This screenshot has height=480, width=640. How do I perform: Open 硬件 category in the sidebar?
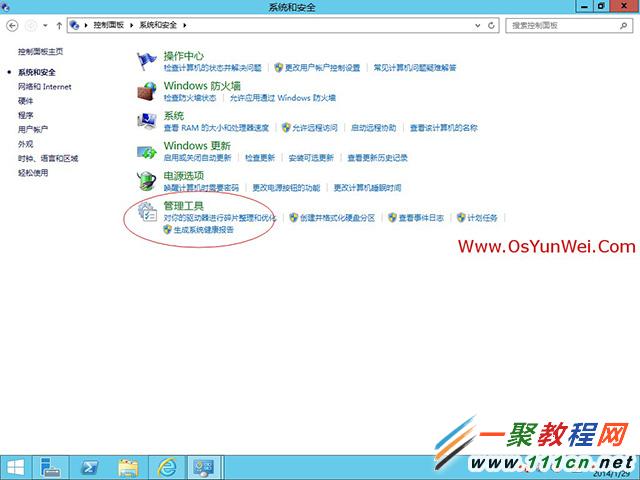pyautogui.click(x=25, y=101)
